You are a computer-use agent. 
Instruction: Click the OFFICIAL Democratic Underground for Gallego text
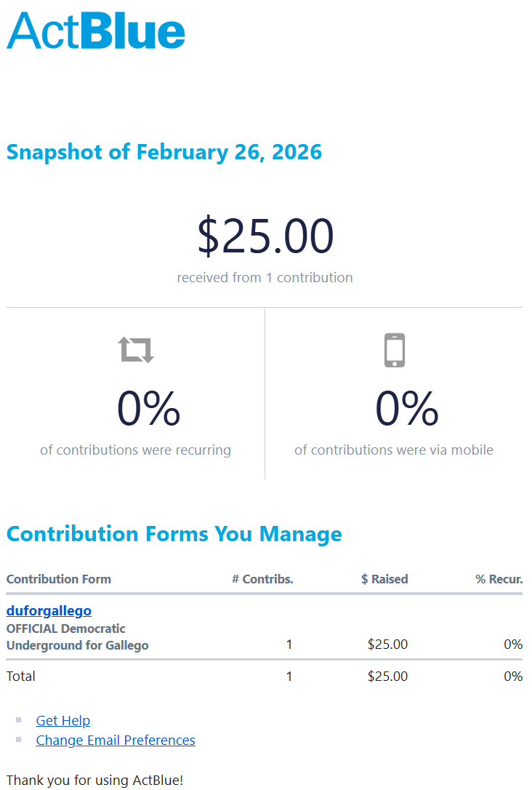tap(77, 637)
